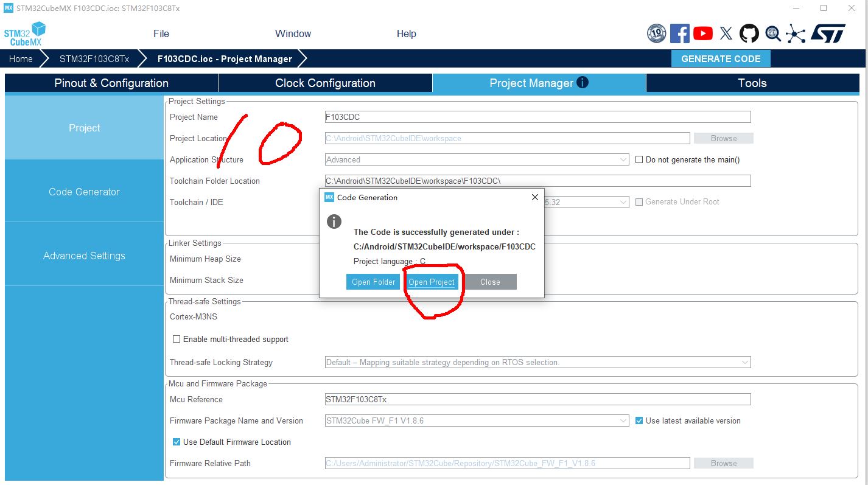Select Project in the side panel
Image resolution: width=868 pixels, height=485 pixels.
coord(84,128)
